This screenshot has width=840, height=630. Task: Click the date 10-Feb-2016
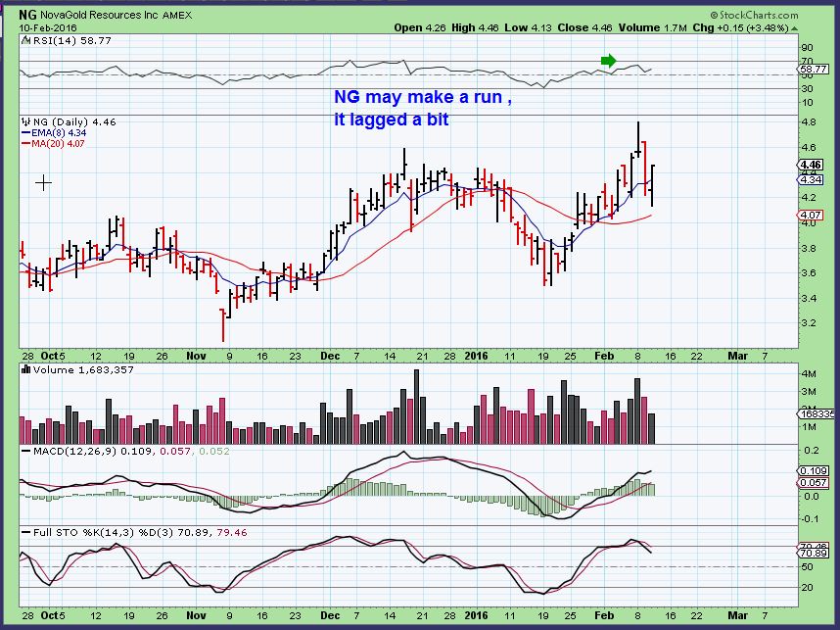(x=48, y=27)
